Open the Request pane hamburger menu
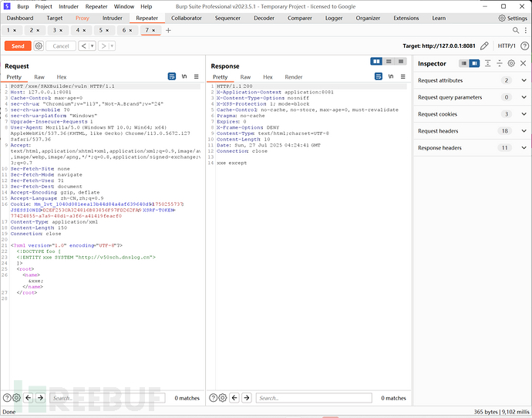 [x=197, y=77]
